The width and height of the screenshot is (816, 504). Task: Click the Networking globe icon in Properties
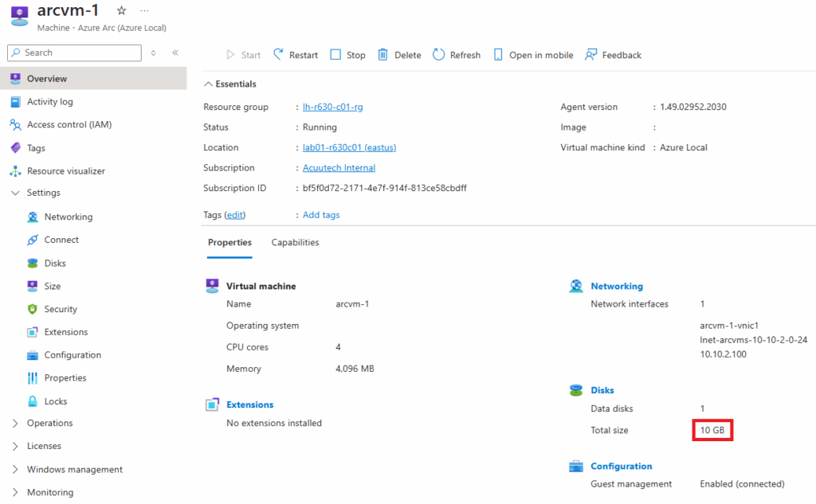[576, 286]
